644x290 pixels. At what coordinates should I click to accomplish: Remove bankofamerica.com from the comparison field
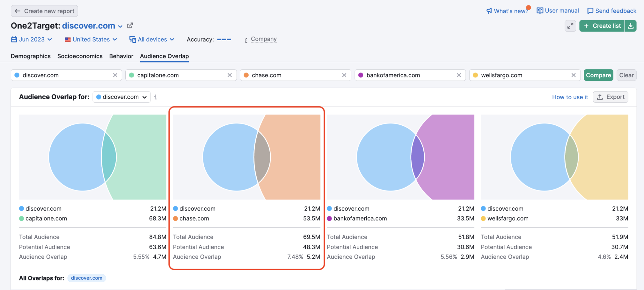pyautogui.click(x=459, y=75)
